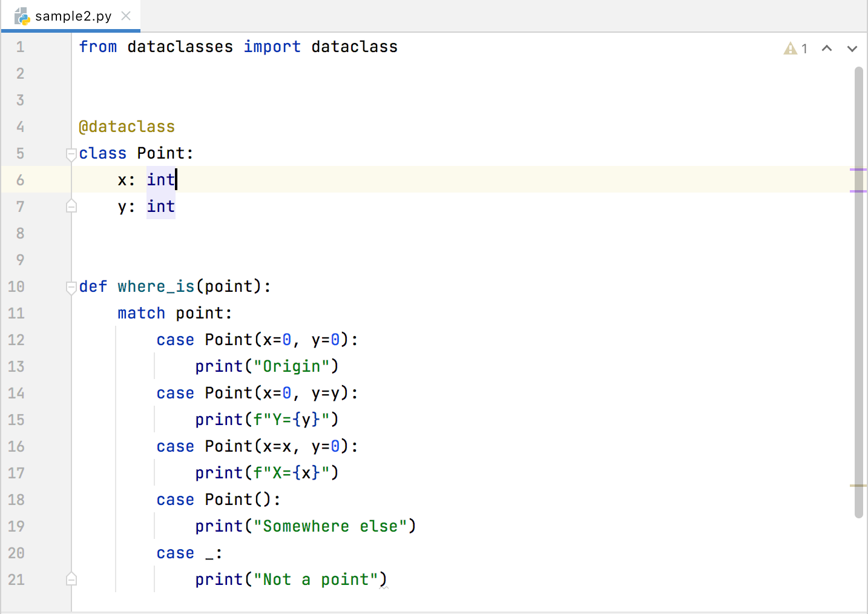Close the sample2.py tab with its X button
The image size is (868, 614).
(x=126, y=16)
